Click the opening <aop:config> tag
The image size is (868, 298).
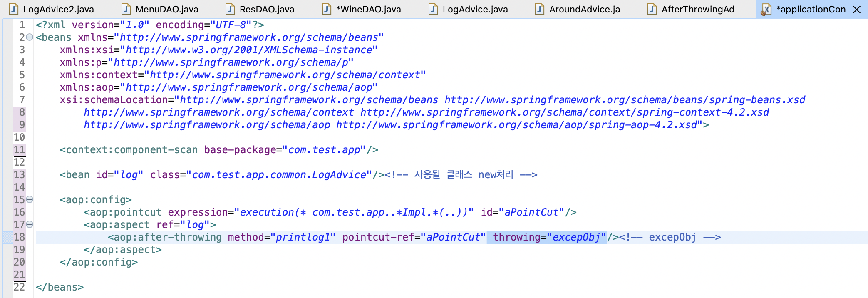coord(96,200)
